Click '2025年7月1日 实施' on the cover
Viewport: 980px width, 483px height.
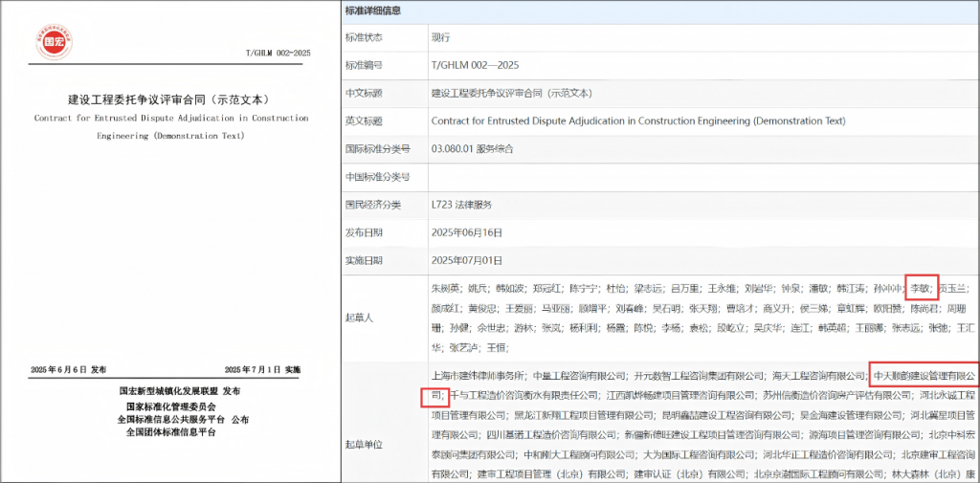point(262,369)
